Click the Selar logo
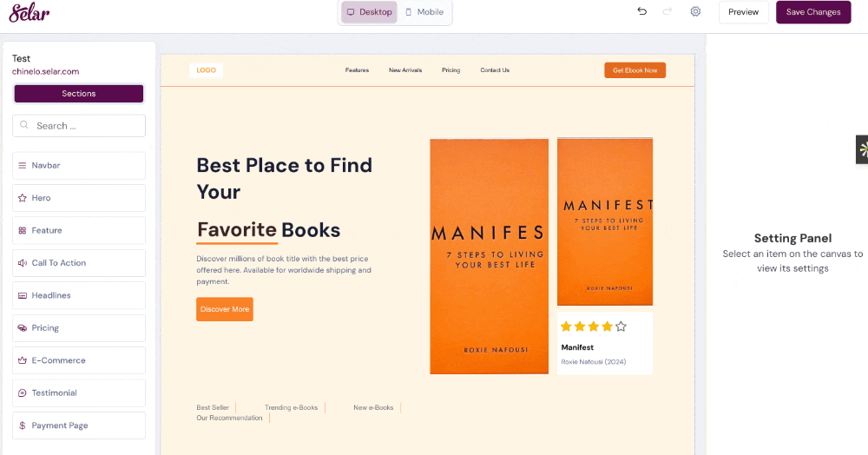 [30, 12]
